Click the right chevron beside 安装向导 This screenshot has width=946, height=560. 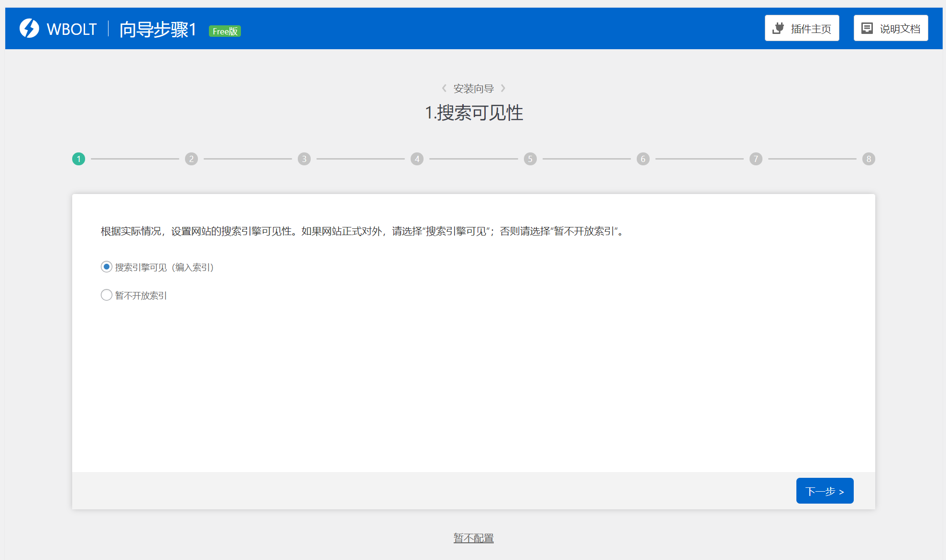(503, 88)
